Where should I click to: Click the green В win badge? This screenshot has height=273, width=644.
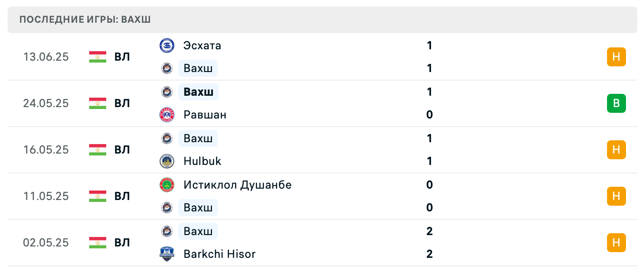[616, 103]
